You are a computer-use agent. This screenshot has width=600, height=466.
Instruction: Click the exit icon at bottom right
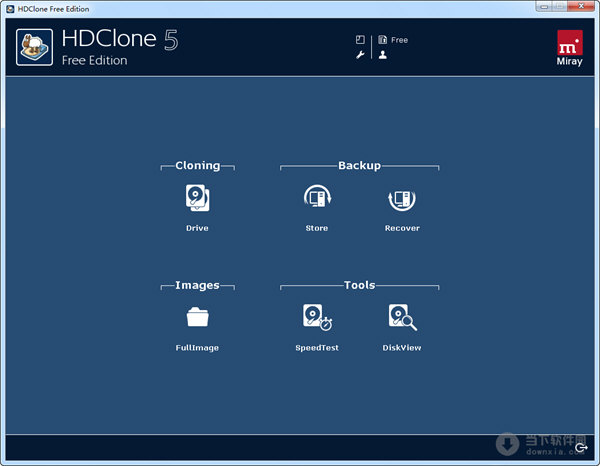581,448
